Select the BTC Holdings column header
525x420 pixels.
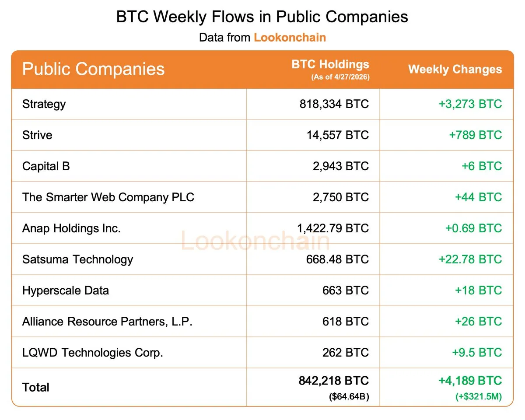pos(330,64)
